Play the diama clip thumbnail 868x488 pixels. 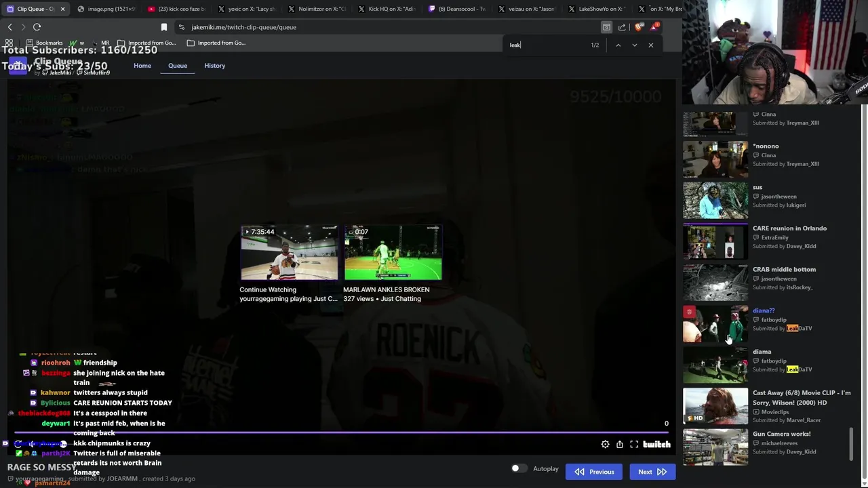pos(715,365)
